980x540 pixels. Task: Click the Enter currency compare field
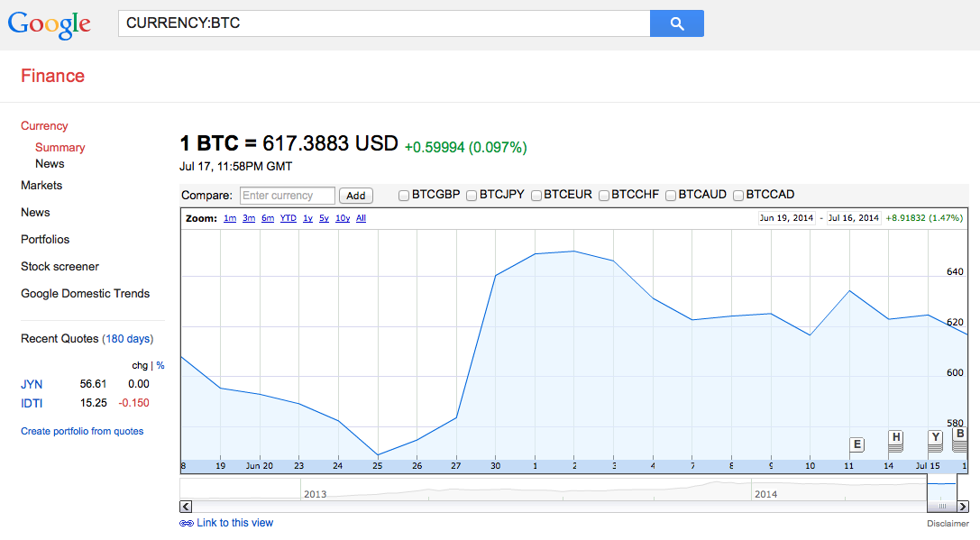288,196
